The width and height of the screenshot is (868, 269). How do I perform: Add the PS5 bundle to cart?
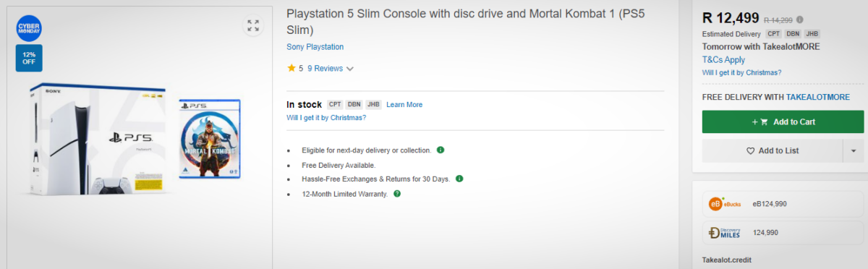click(783, 121)
